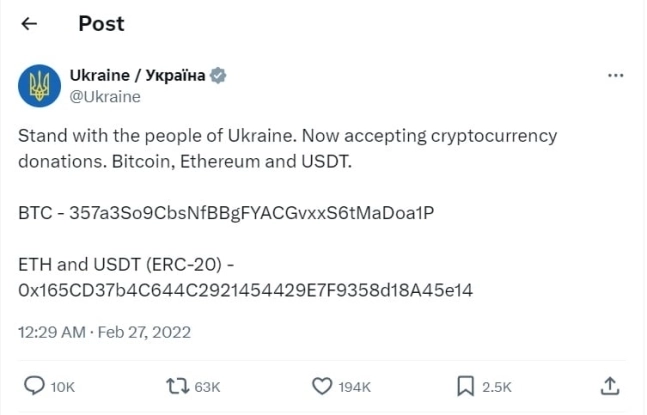Click the BTC wallet address text

click(x=252, y=213)
